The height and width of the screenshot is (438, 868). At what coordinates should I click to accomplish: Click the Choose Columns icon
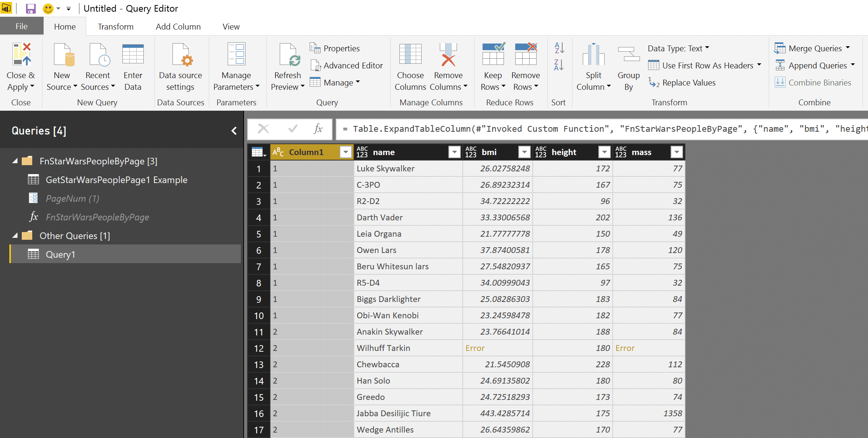[x=410, y=54]
